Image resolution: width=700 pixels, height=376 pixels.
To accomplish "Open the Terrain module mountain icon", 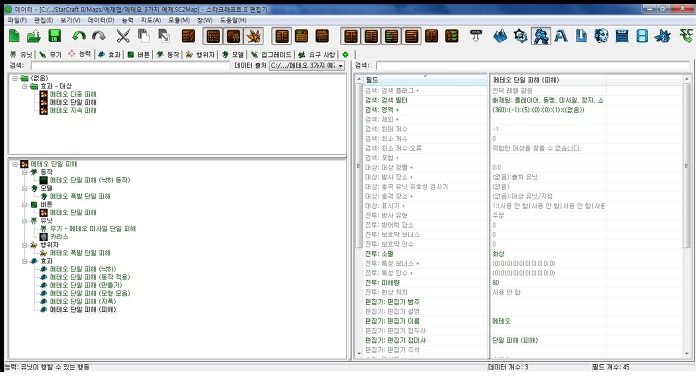I will pos(500,36).
